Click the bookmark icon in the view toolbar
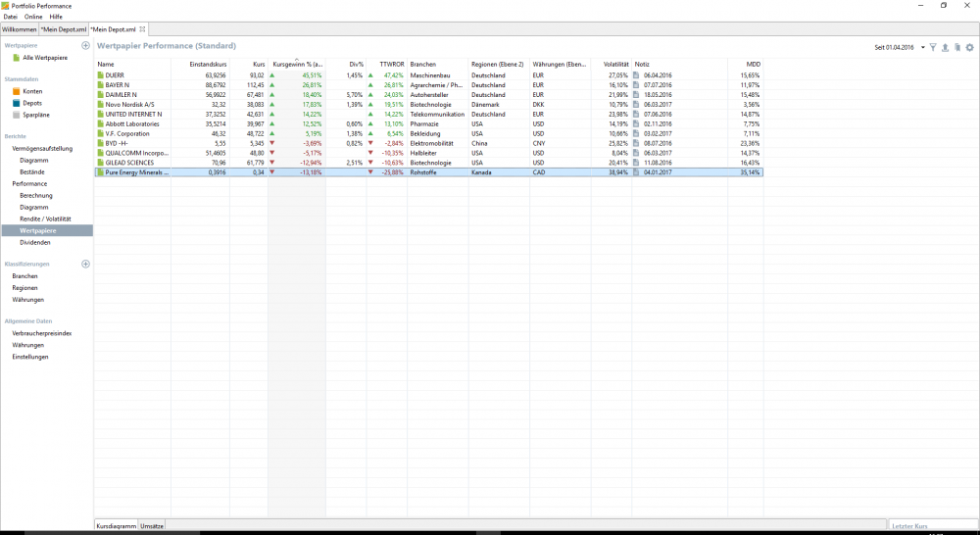This screenshot has width=980, height=535. click(957, 47)
